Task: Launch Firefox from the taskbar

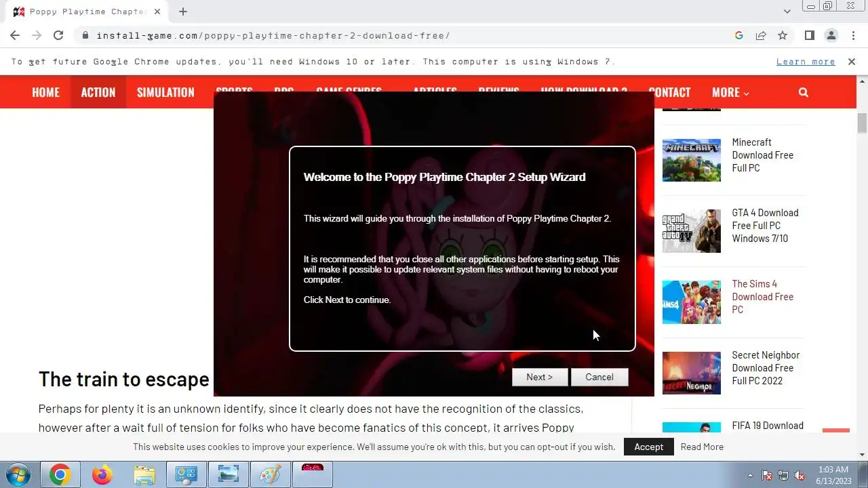Action: pos(102,475)
